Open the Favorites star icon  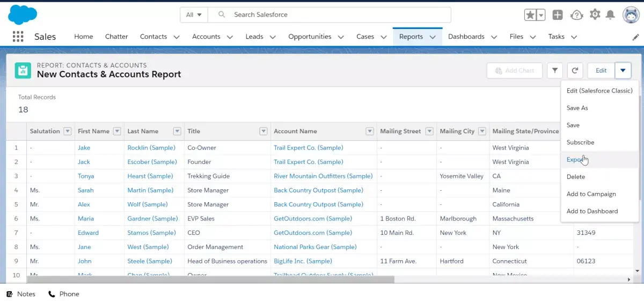(530, 15)
